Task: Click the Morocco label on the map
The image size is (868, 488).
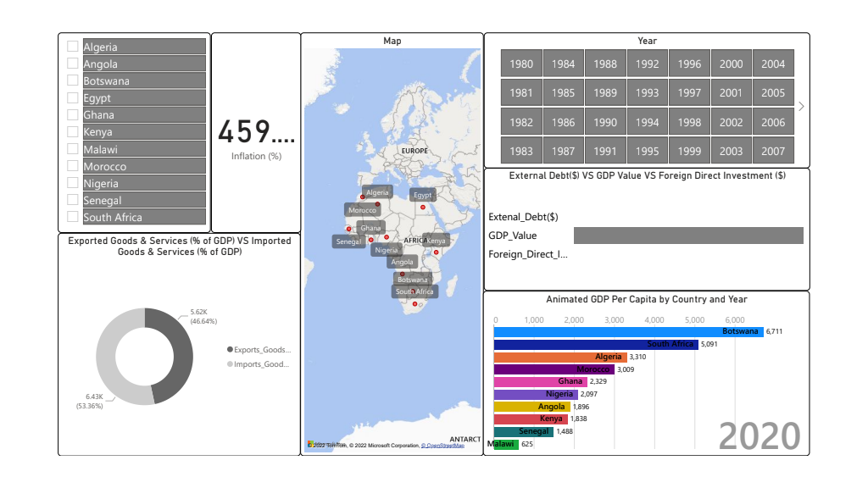Action: [x=363, y=210]
